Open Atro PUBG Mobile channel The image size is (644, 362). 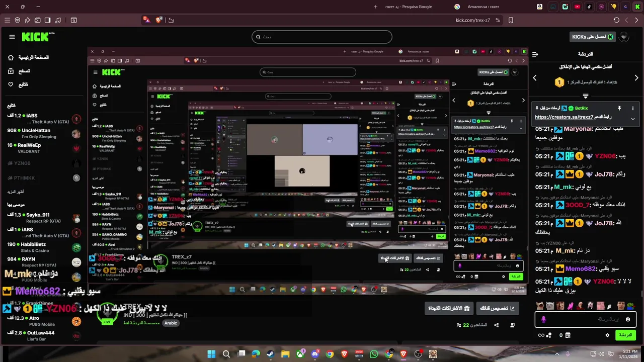44,321
